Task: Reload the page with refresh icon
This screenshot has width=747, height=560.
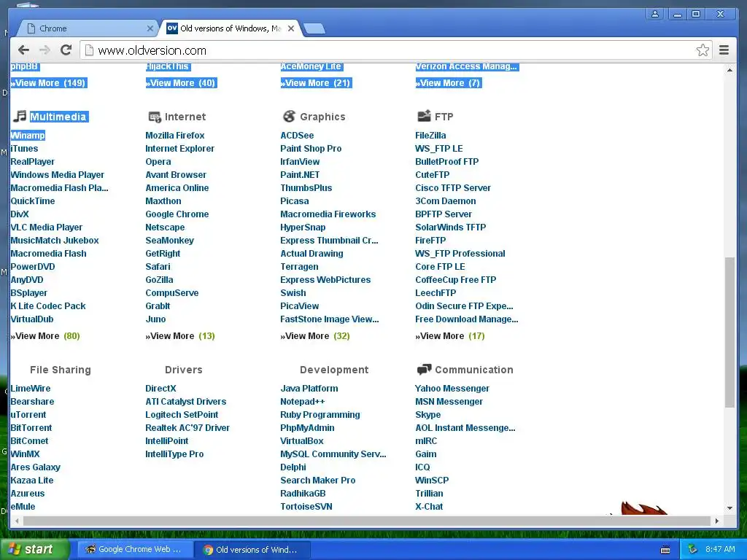Action: 66,50
